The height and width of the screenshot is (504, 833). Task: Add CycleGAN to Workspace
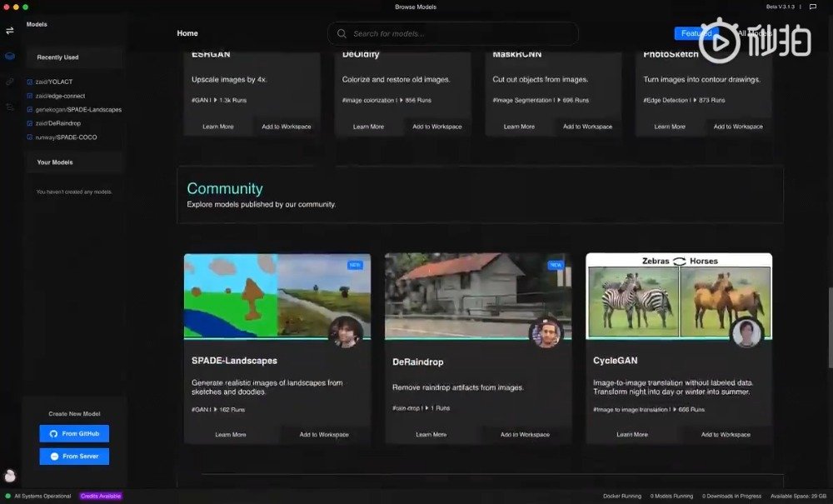725,435
